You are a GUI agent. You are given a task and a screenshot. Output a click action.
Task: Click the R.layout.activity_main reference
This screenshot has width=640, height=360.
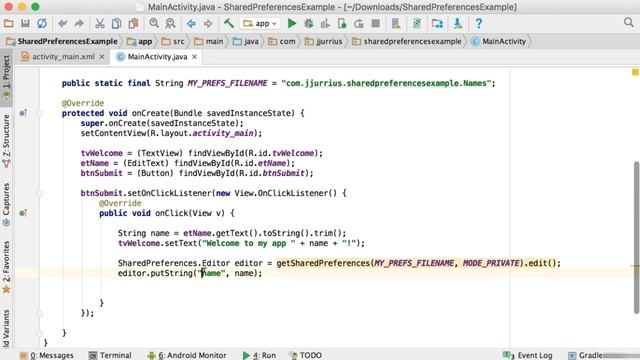(x=203, y=133)
